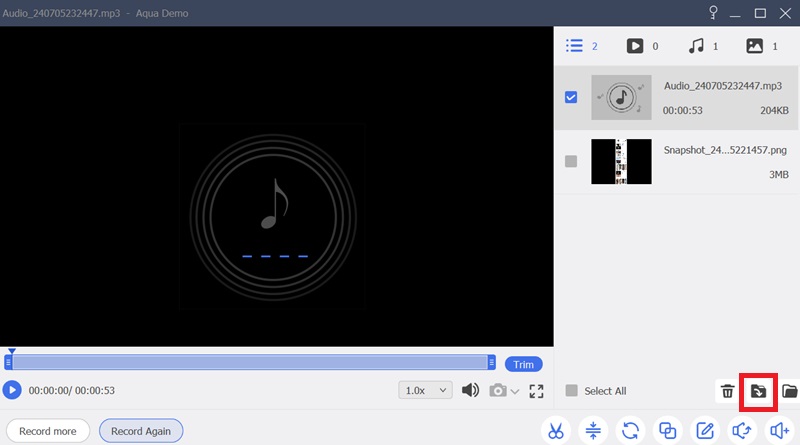Image resolution: width=800 pixels, height=445 pixels.
Task: Open the output folder icon
Action: [x=789, y=391]
